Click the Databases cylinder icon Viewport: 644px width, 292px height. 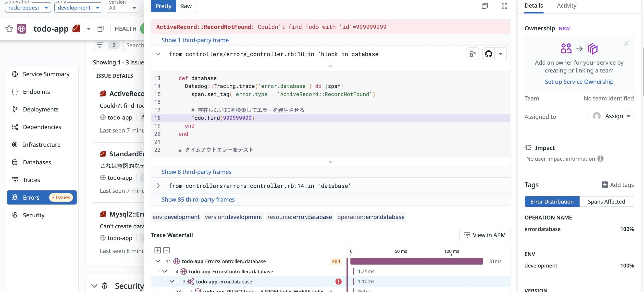pos(15,162)
